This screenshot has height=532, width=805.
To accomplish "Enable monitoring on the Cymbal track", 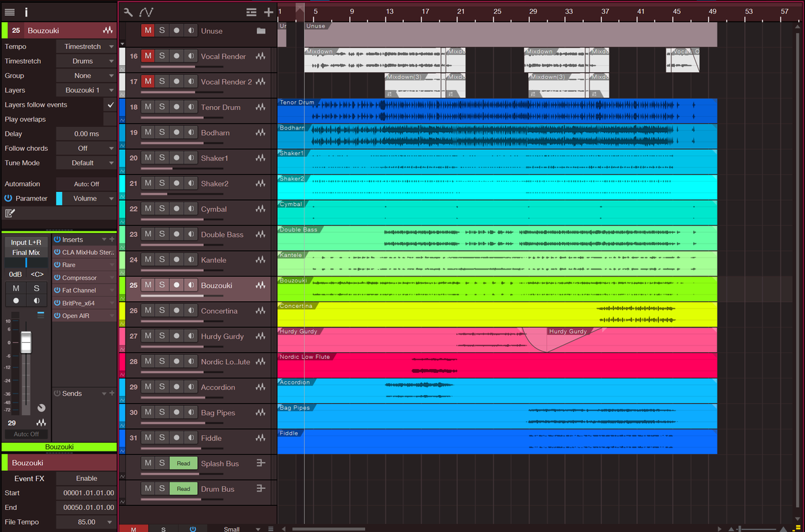I will point(191,209).
